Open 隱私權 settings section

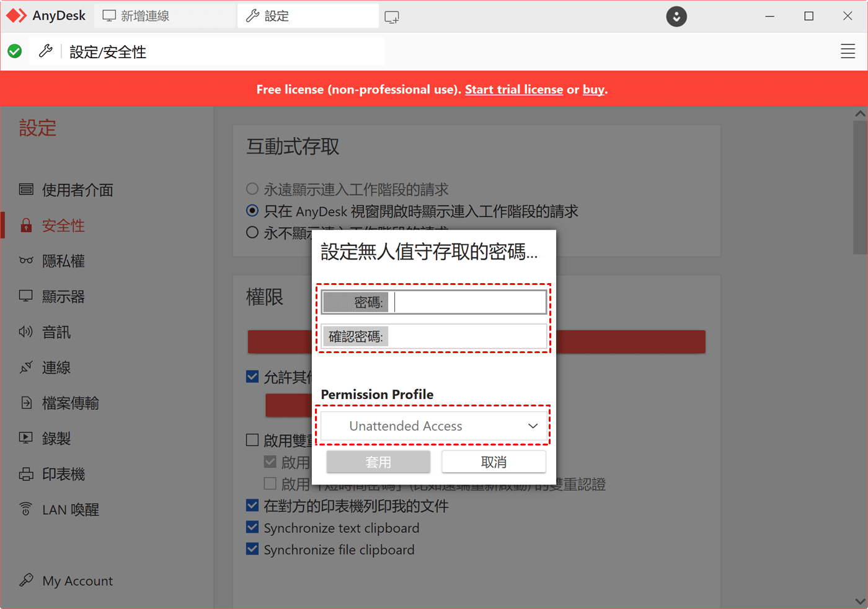[63, 261]
